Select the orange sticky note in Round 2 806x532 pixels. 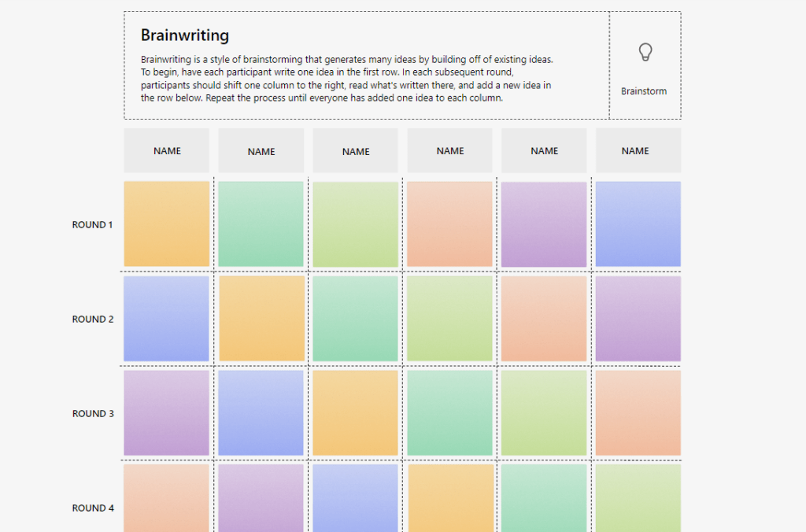point(261,319)
